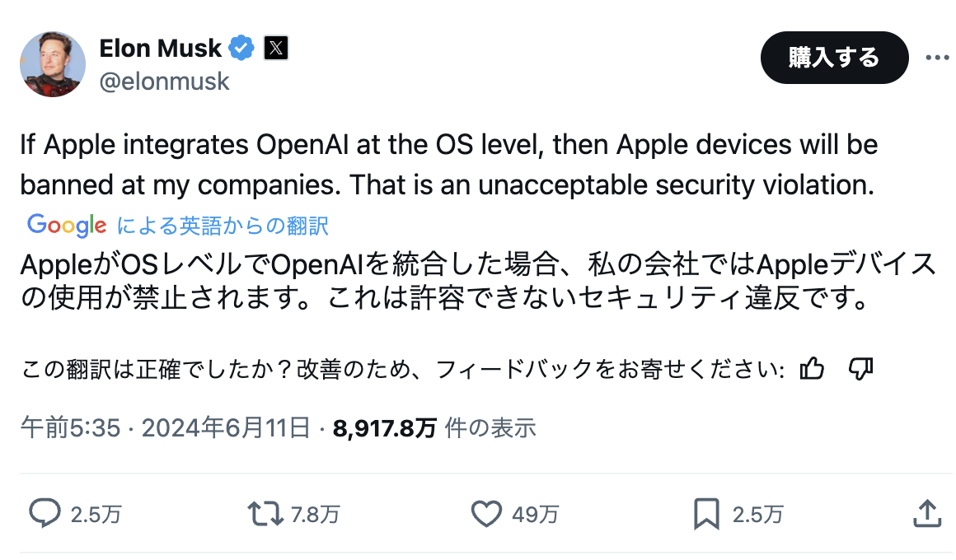Click thumbs up for translation feedback
Screen dimensions: 956x560
click(x=812, y=369)
